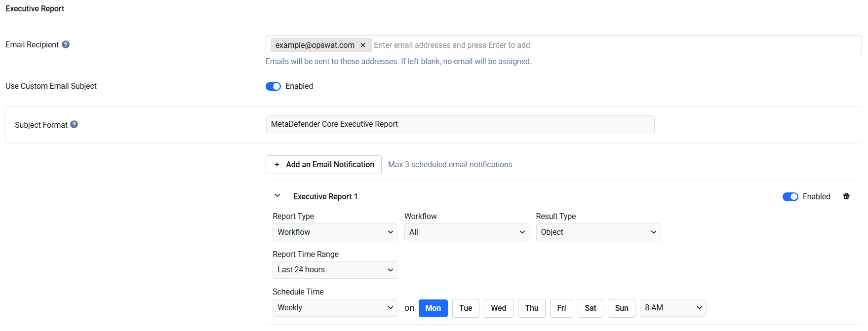
Task: Select Fri schedule day
Action: click(x=561, y=308)
